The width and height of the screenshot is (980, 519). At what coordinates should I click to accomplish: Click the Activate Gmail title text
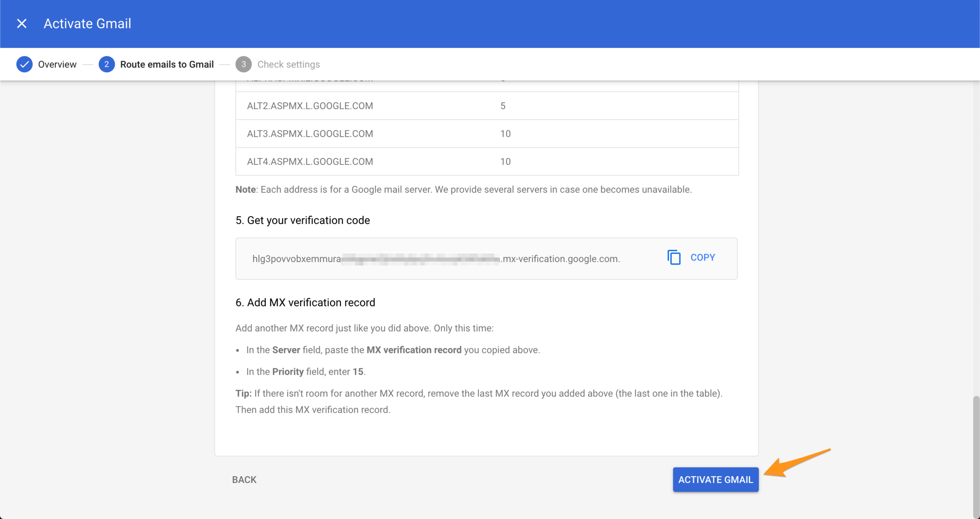click(x=87, y=24)
